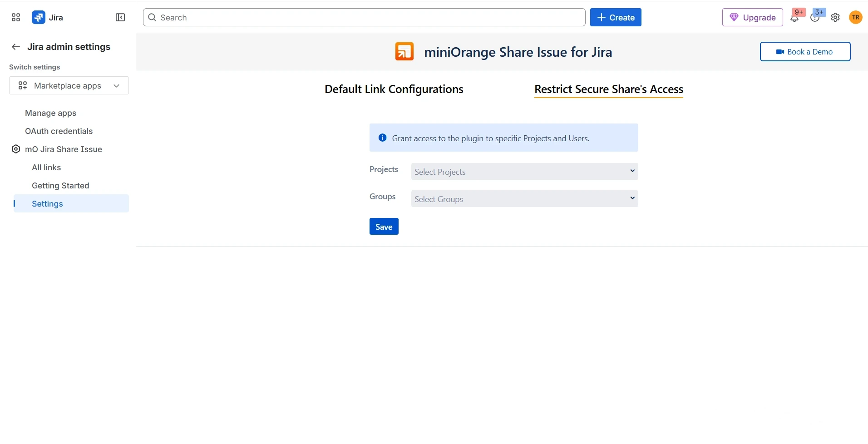868x444 pixels.
Task: Select Restrict Secure Share's Access tab
Action: 609,89
